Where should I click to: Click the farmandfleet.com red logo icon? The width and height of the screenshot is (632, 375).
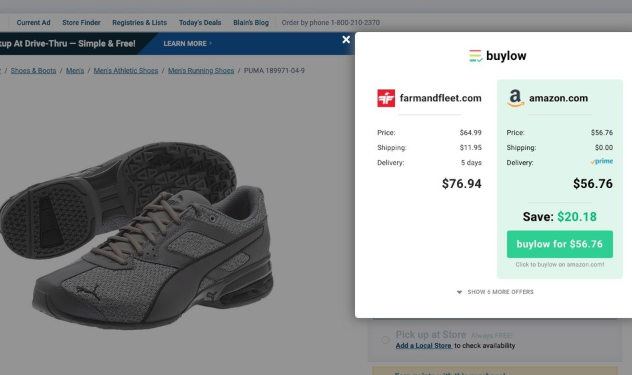point(386,98)
